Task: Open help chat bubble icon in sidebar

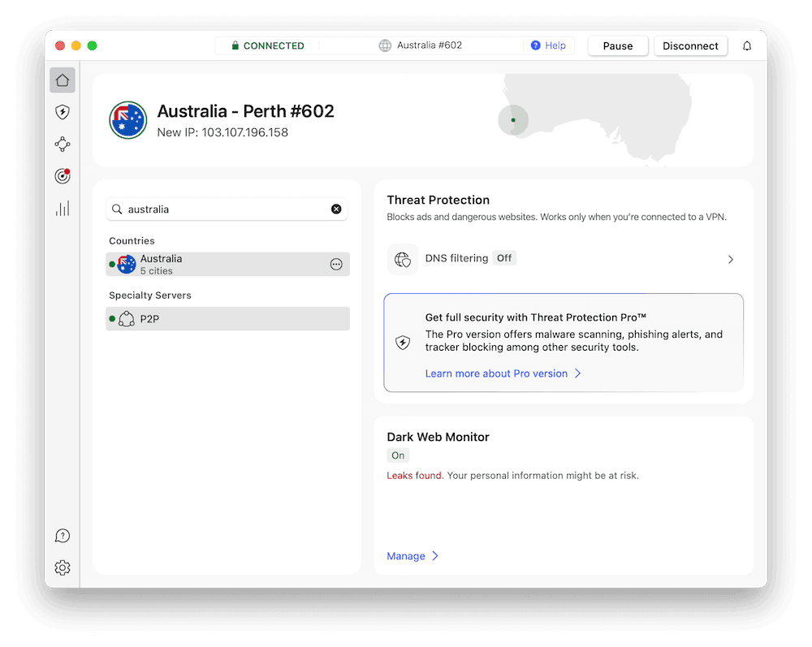Action: pos(63,536)
